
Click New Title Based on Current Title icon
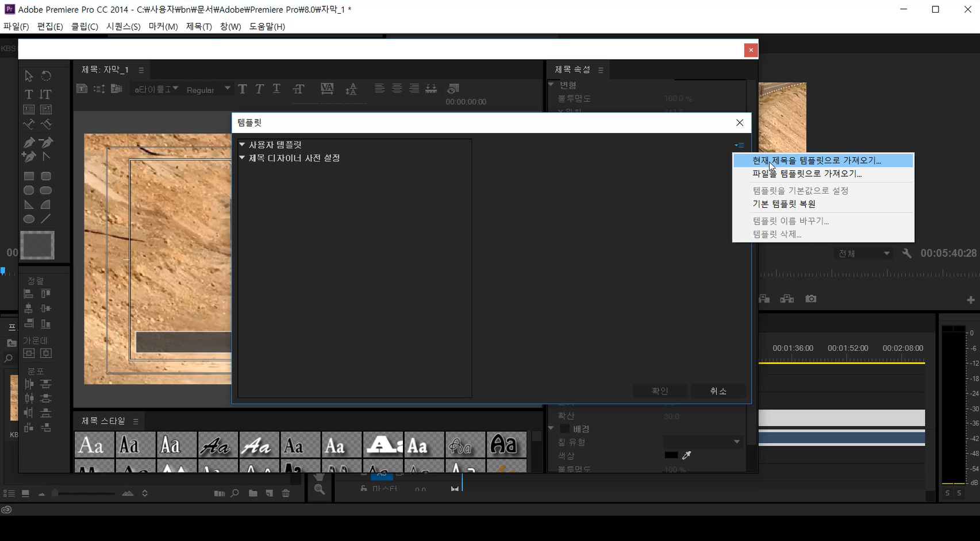point(82,88)
